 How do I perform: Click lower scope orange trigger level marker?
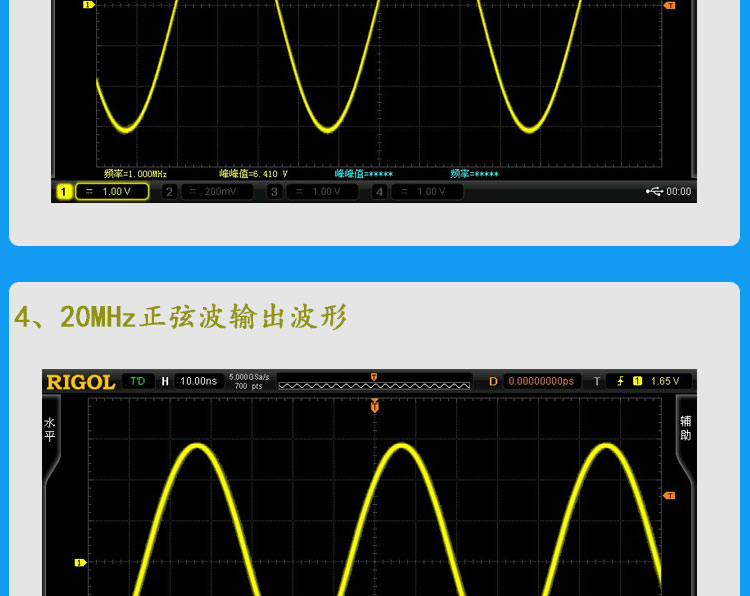pyautogui.click(x=669, y=496)
